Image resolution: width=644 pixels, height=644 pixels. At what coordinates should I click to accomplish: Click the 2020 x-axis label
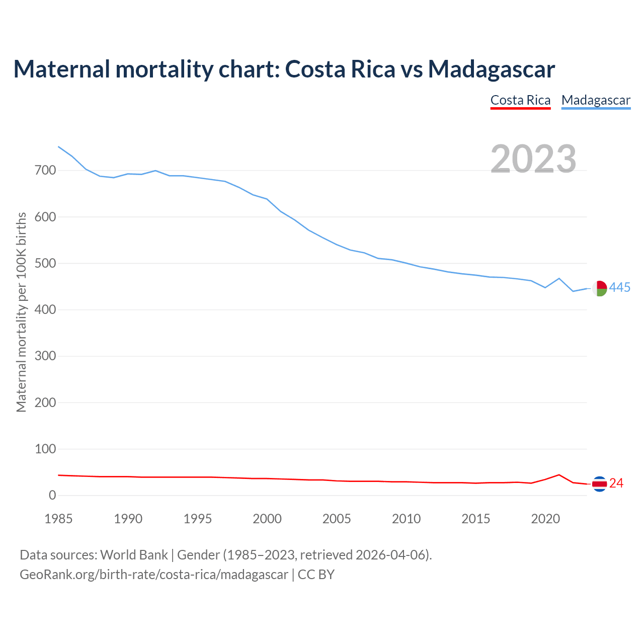click(545, 519)
